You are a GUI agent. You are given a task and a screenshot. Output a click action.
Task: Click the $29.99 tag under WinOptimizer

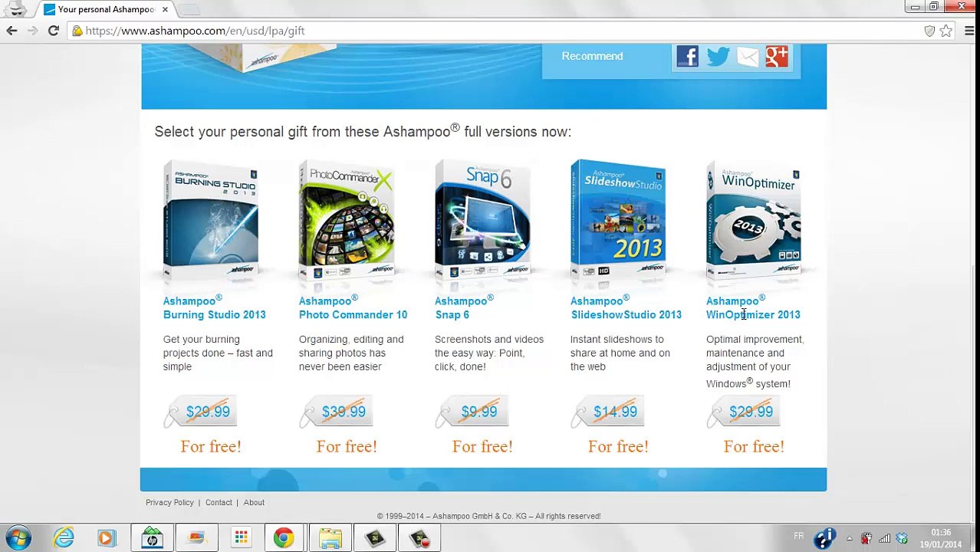pyautogui.click(x=745, y=412)
